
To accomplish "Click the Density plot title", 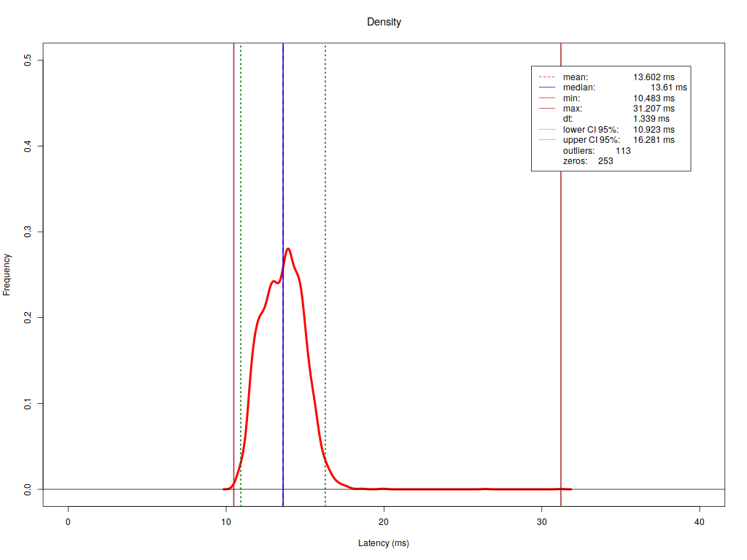I will pyautogui.click(x=384, y=22).
